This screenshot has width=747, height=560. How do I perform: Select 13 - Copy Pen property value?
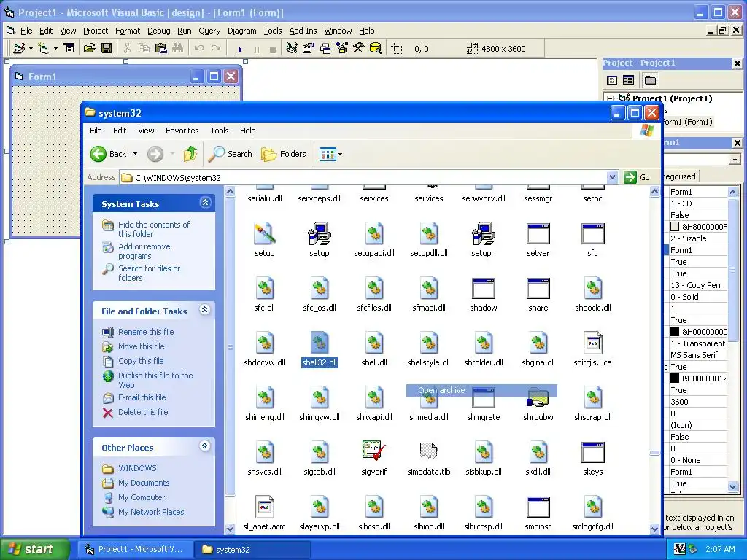[695, 285]
